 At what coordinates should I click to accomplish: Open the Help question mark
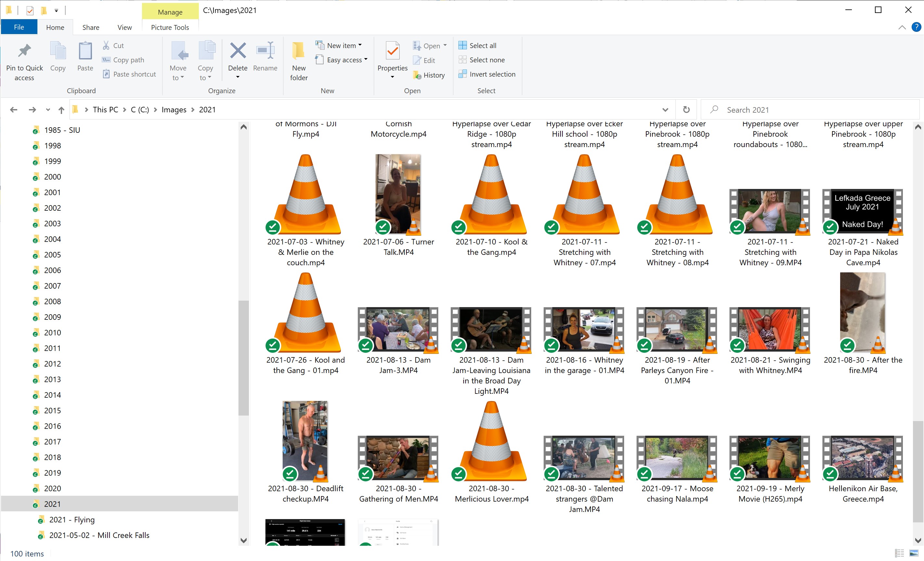(x=917, y=27)
